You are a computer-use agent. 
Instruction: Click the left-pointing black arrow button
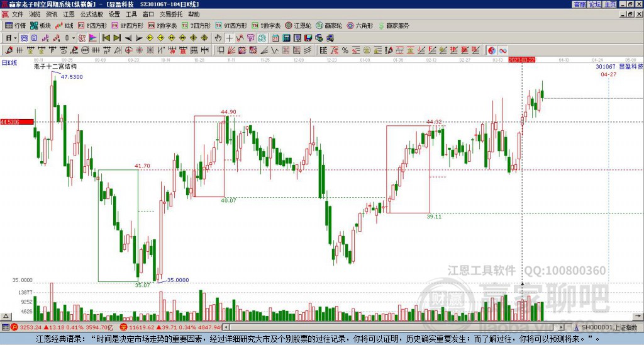[128, 38]
